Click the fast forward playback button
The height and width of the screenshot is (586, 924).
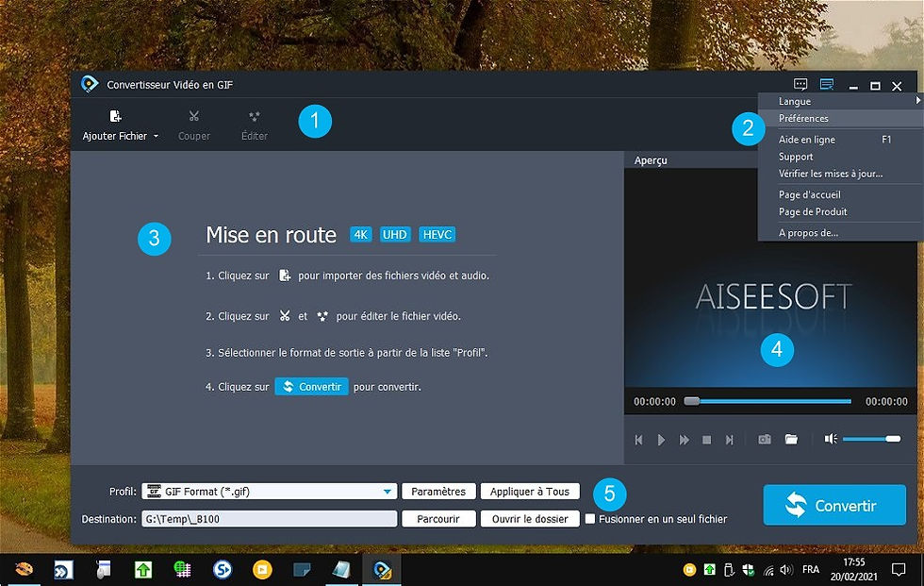685,440
